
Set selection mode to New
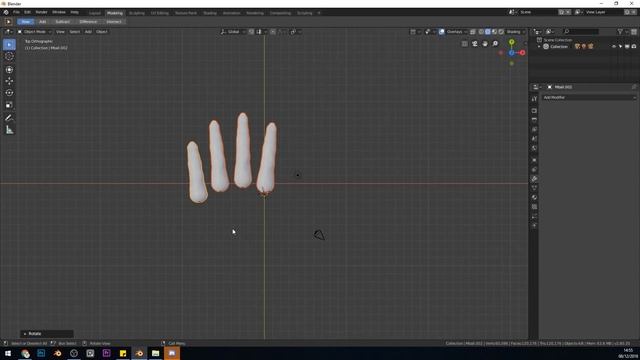[x=25, y=22]
